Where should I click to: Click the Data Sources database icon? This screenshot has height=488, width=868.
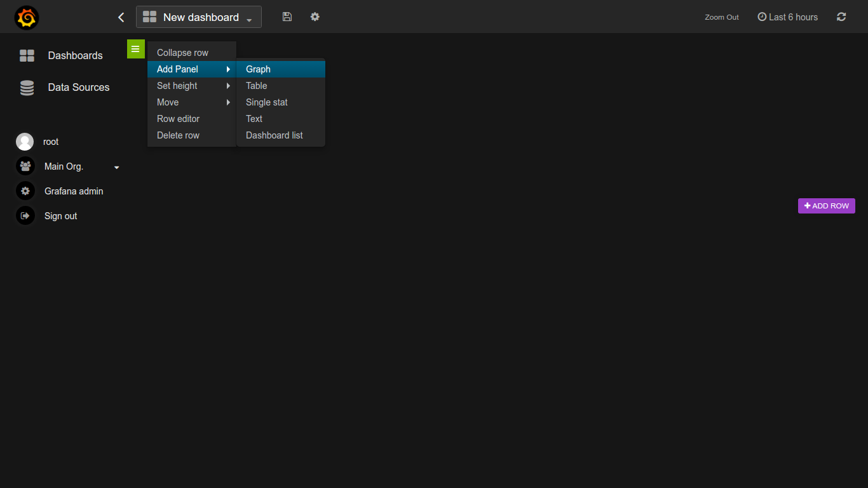(x=27, y=88)
